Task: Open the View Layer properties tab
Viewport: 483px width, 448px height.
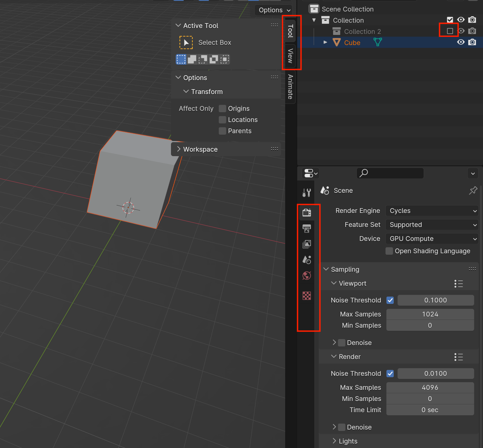Action: pyautogui.click(x=307, y=244)
